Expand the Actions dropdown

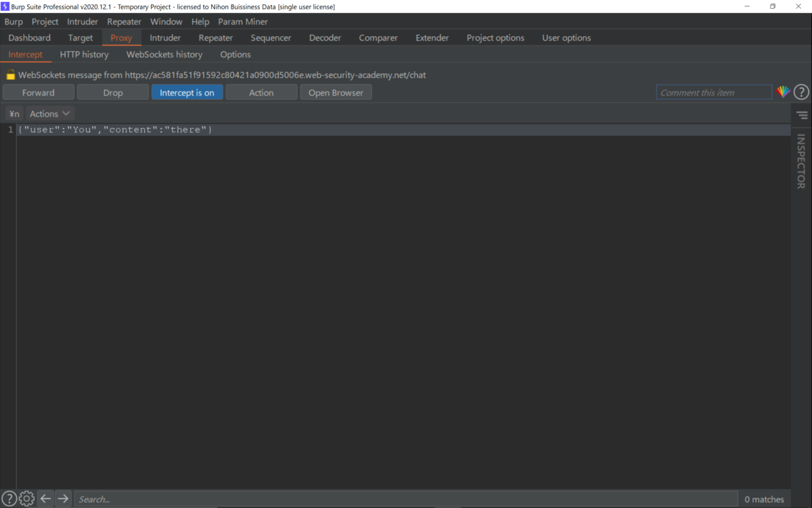click(49, 114)
